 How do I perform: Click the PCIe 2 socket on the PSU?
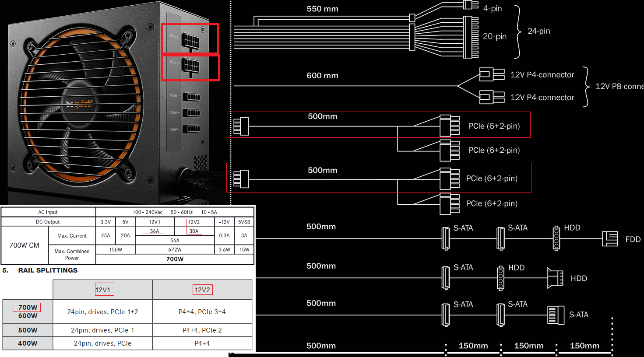click(192, 42)
